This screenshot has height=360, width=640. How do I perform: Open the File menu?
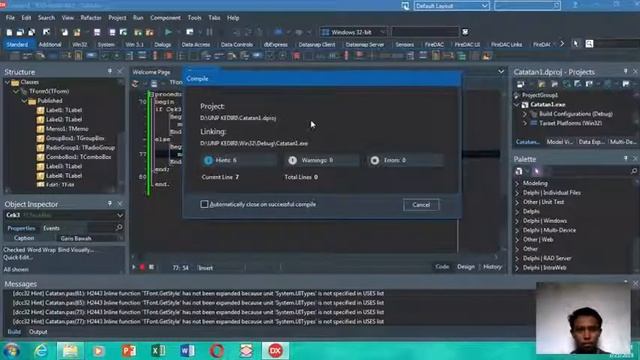point(10,18)
